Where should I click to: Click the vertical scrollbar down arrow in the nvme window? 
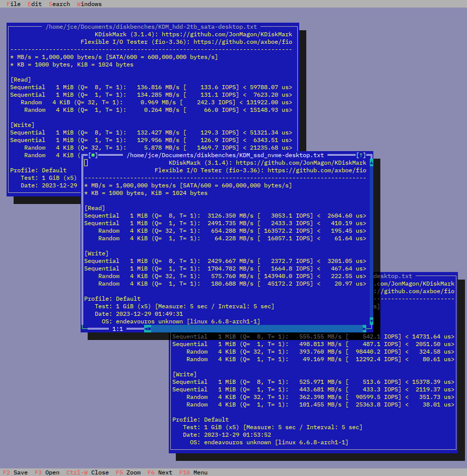(371, 321)
